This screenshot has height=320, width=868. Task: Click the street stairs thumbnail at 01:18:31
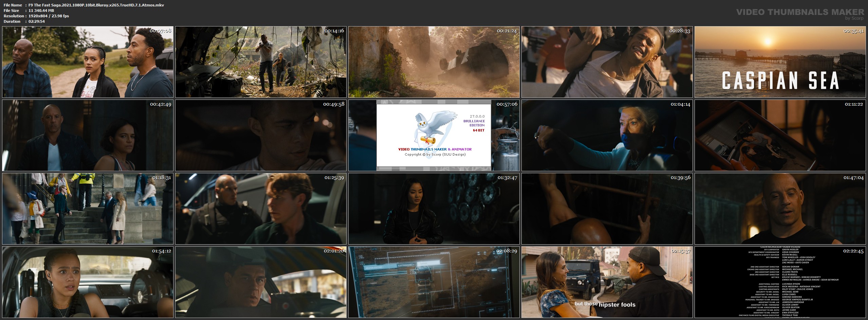tap(88, 209)
